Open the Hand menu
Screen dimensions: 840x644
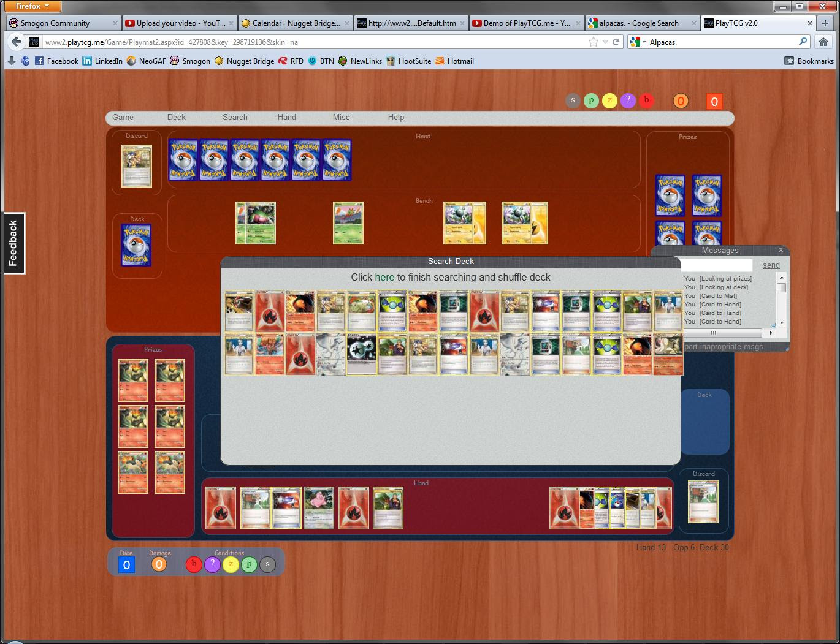point(286,117)
